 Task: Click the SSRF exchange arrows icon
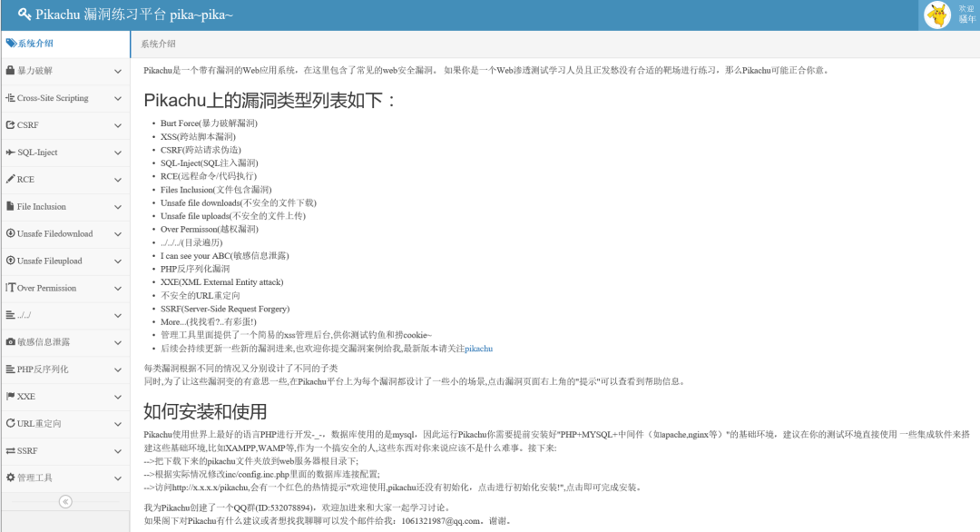click(10, 450)
